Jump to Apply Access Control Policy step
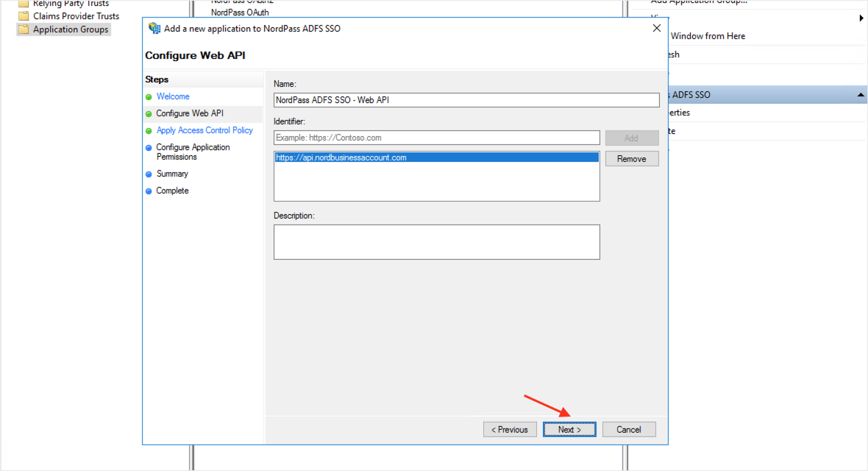Image resolution: width=868 pixels, height=471 pixels. (x=204, y=130)
